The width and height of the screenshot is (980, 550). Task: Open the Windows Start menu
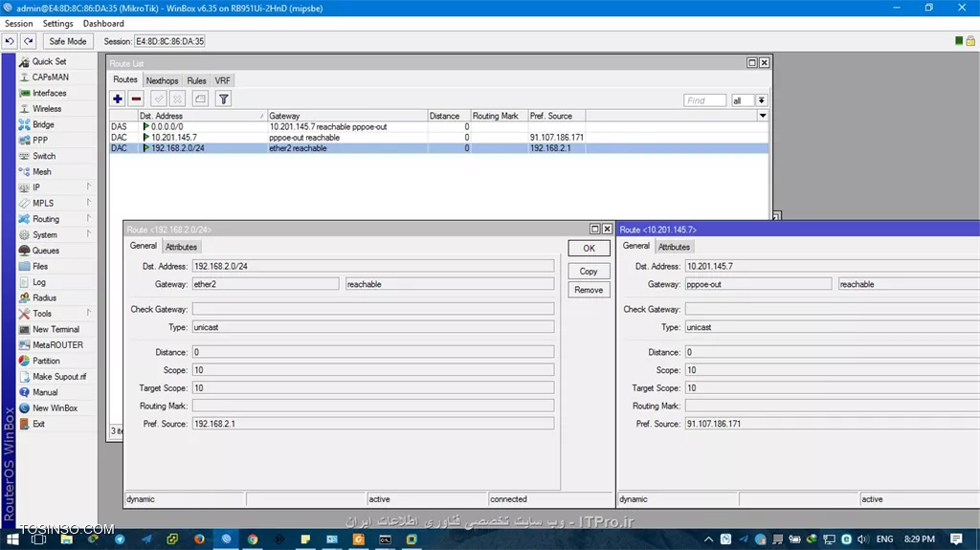[x=11, y=539]
